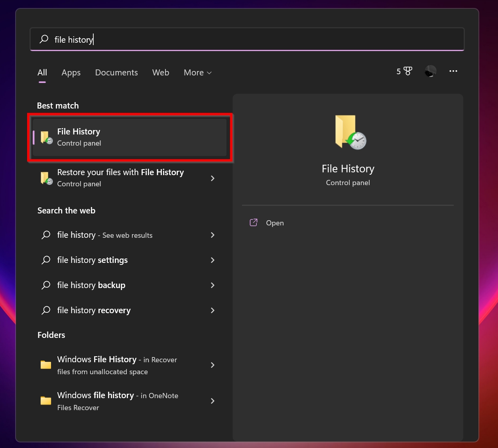This screenshot has height=448, width=498.
Task: Open 'Windows File History - in Recover' folder
Action: pyautogui.click(x=130, y=365)
